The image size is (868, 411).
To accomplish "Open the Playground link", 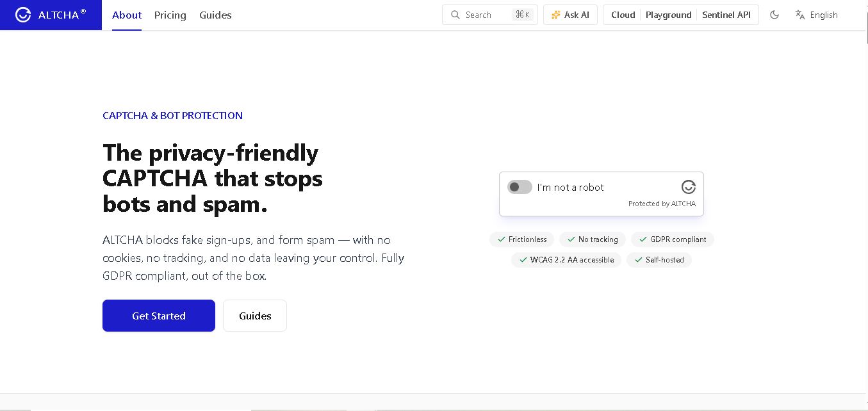I will click(669, 15).
